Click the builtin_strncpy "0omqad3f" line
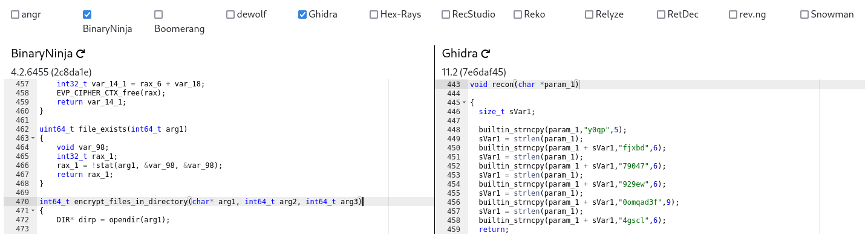Image resolution: width=868 pixels, height=238 pixels. (579, 202)
